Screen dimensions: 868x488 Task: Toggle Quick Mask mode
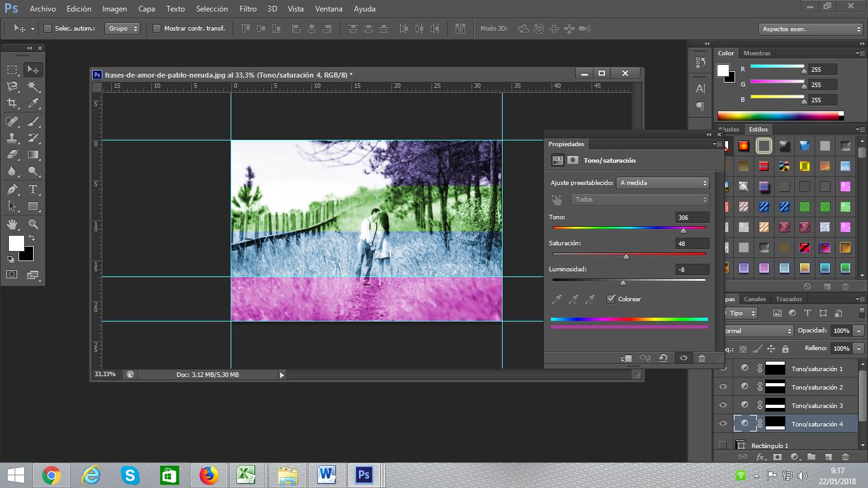click(x=12, y=274)
